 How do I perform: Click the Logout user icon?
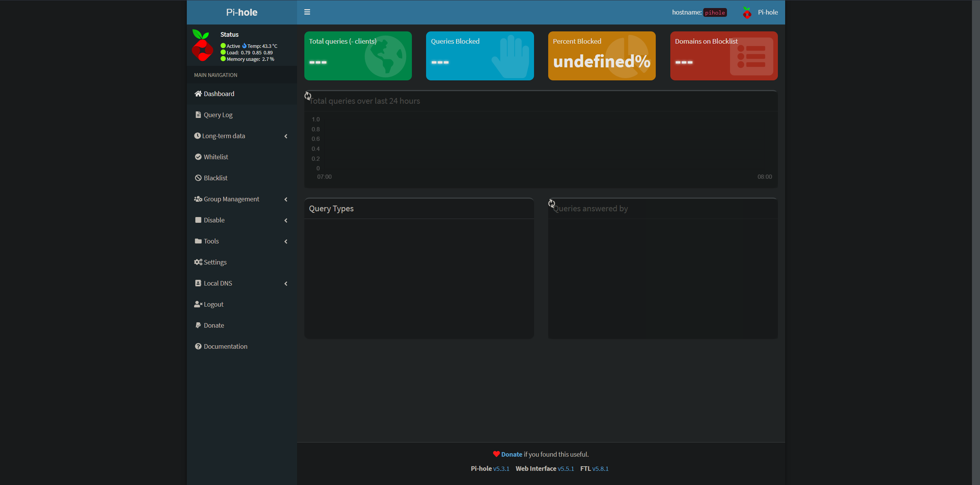[x=198, y=304]
